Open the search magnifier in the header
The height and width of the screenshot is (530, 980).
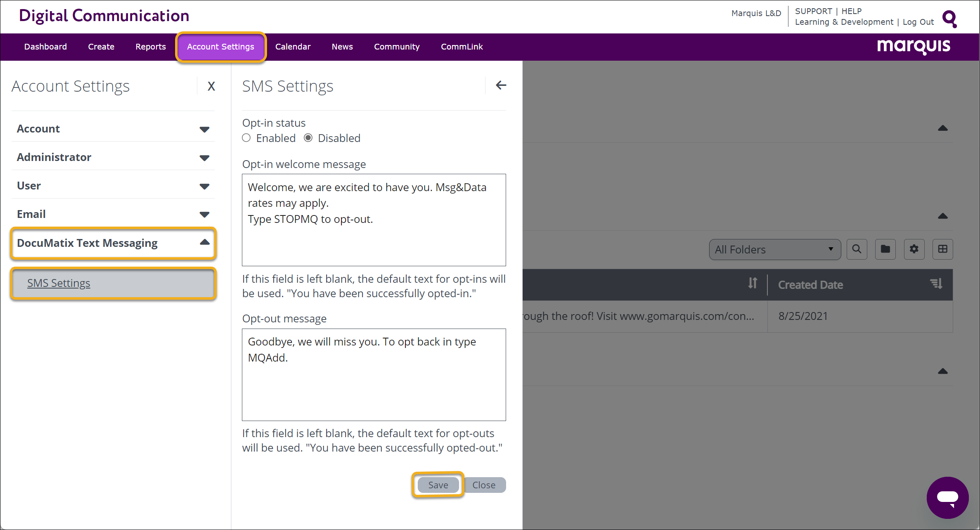(x=950, y=19)
